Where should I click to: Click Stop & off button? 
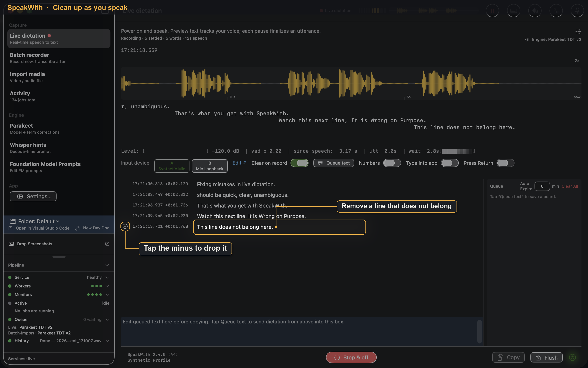point(351,357)
